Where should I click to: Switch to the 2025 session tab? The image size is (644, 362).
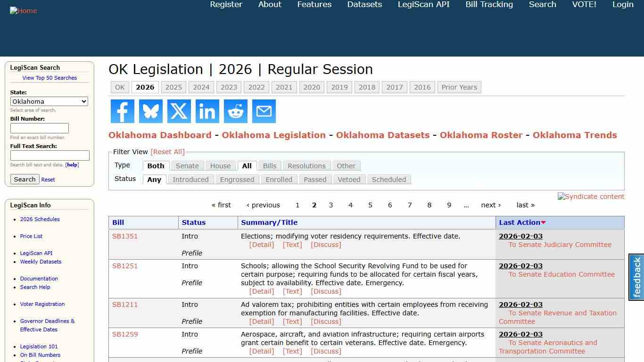[173, 87]
